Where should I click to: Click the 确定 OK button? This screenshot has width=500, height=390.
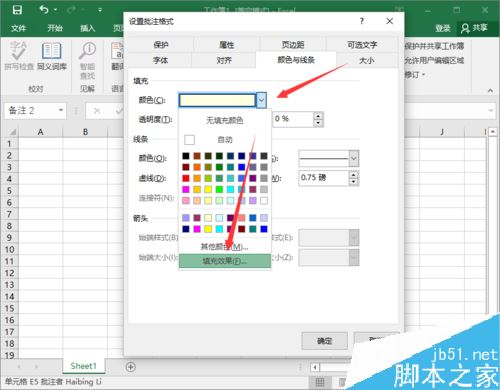[325, 341]
